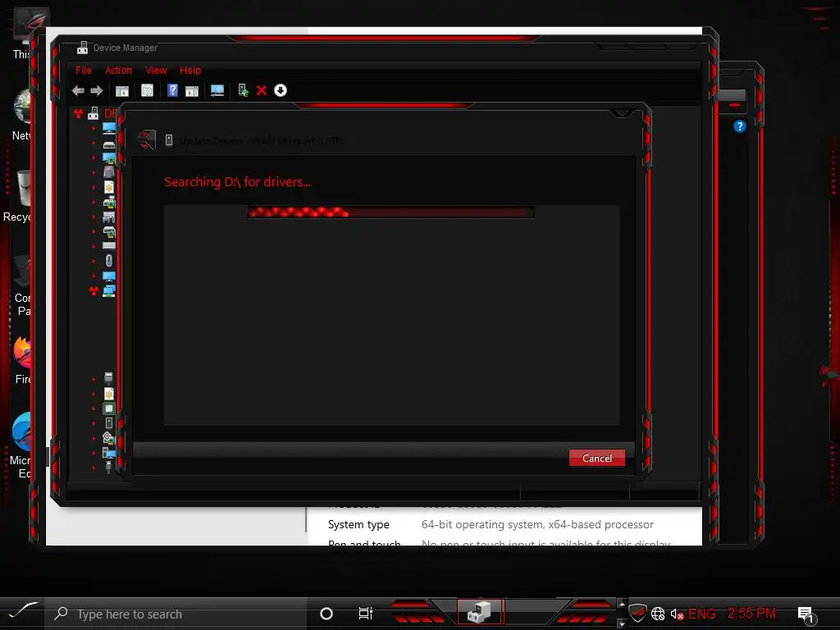Open the View menu
This screenshot has height=630, width=840.
click(x=156, y=71)
